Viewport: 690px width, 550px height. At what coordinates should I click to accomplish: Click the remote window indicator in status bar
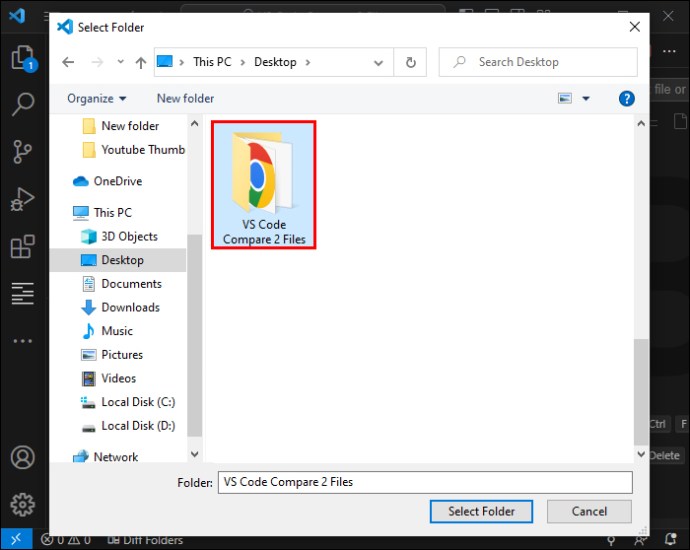click(16, 539)
